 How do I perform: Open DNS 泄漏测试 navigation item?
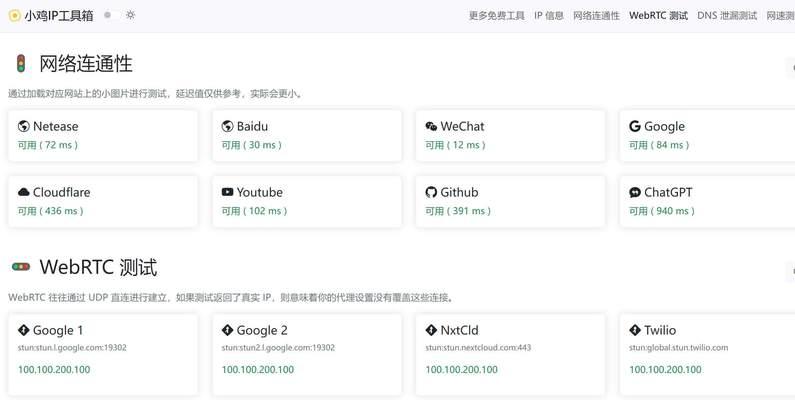point(727,16)
